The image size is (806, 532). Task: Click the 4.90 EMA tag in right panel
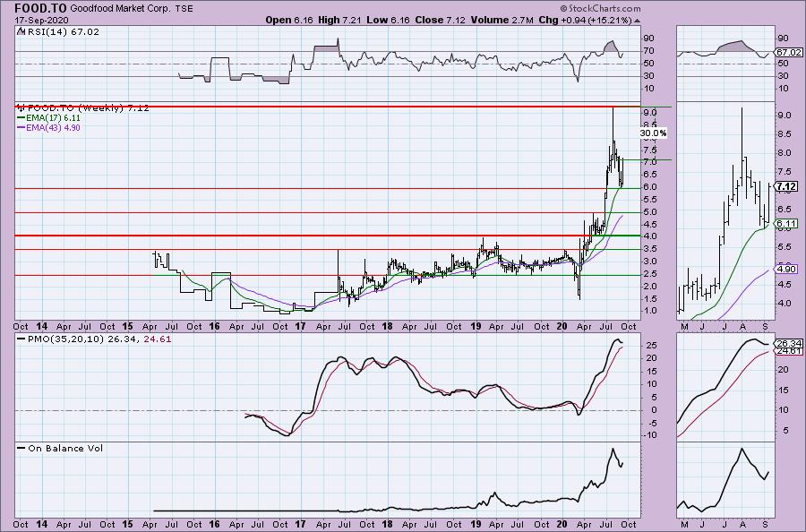[x=787, y=269]
